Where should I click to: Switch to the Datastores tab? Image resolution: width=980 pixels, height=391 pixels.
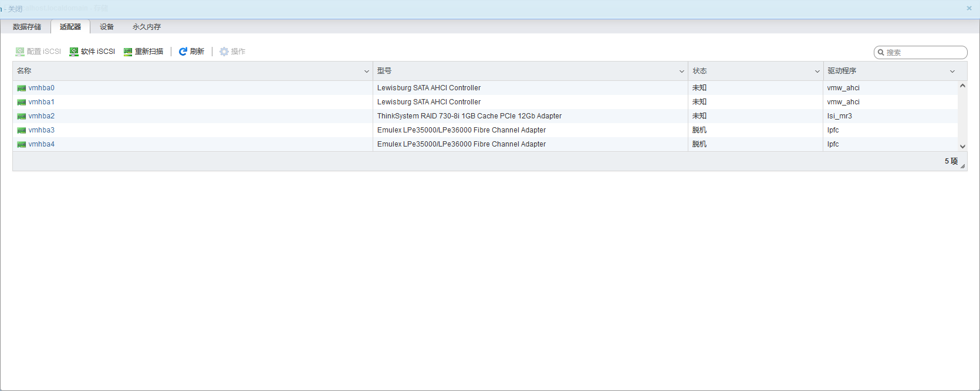pos(27,27)
